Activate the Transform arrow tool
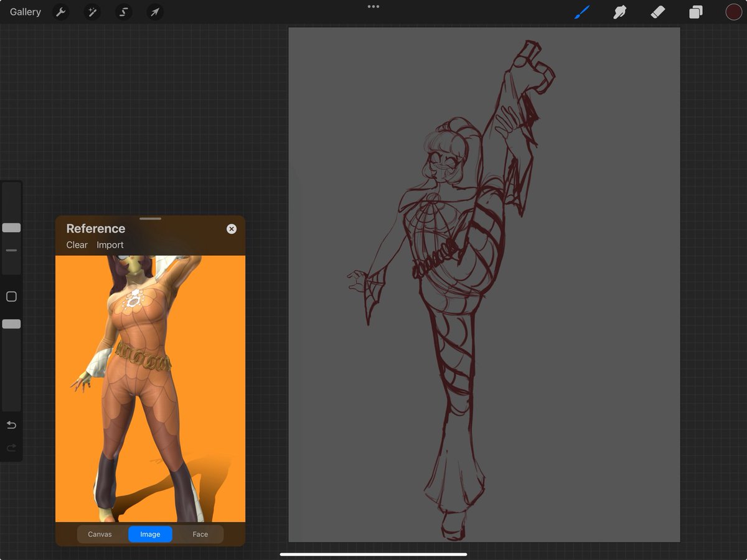The width and height of the screenshot is (747, 560). coord(155,12)
